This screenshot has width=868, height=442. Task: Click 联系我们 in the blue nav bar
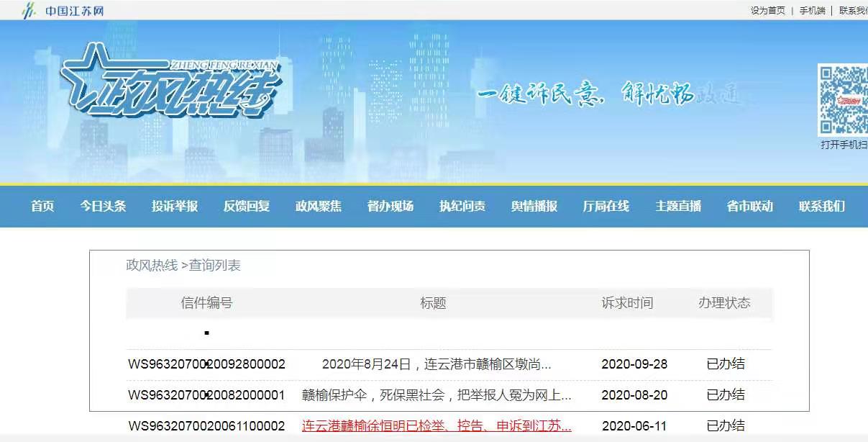point(822,207)
